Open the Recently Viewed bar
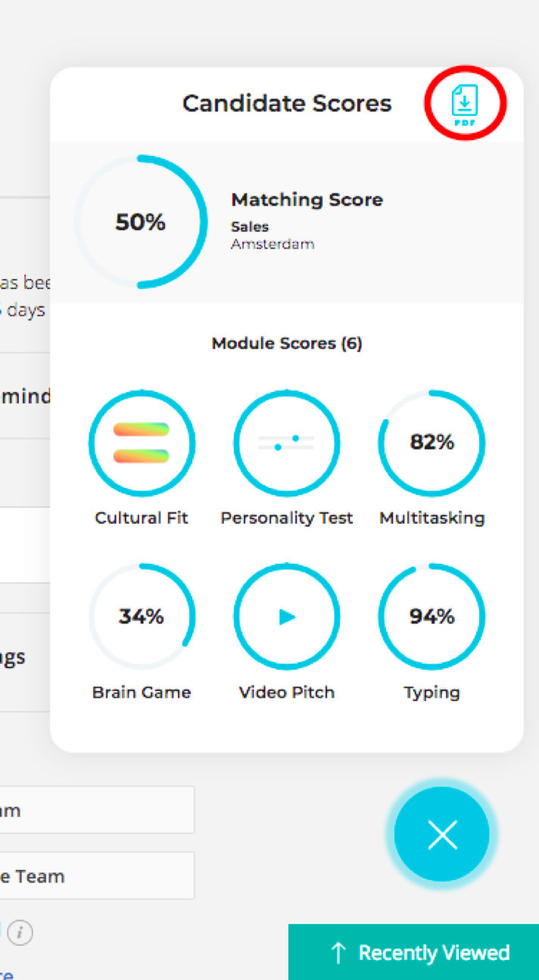This screenshot has height=980, width=539. tap(413, 952)
